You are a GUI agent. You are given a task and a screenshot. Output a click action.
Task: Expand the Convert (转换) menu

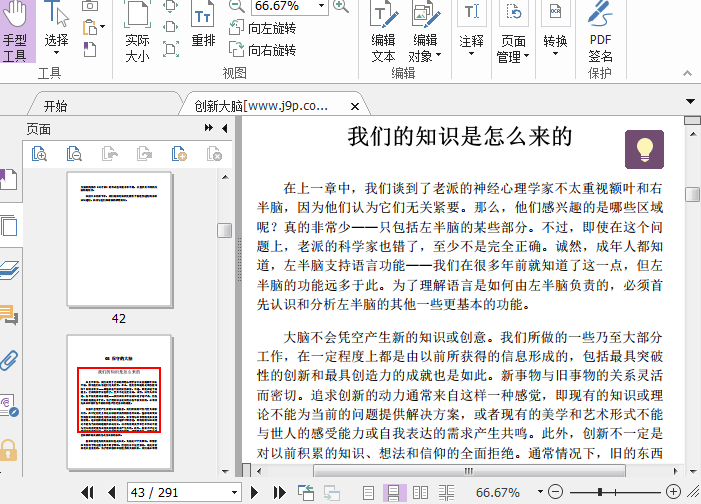555,29
